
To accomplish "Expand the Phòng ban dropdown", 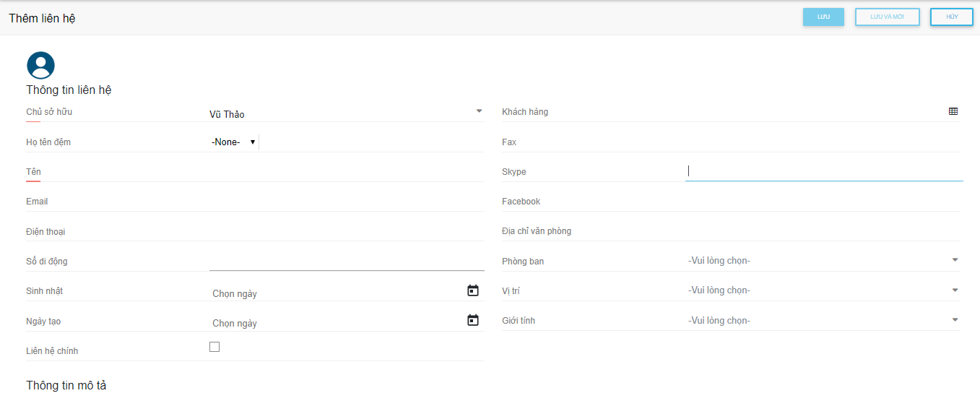I will point(823,261).
